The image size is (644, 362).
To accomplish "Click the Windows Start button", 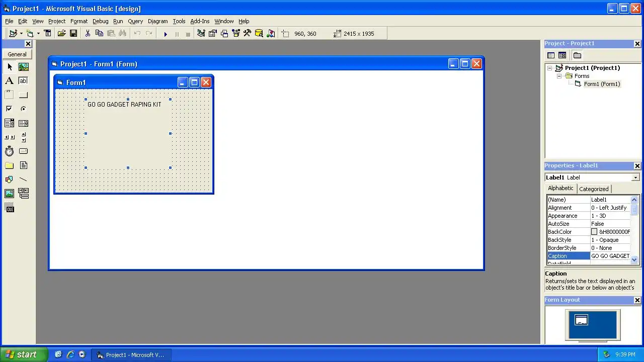I will pos(24,354).
